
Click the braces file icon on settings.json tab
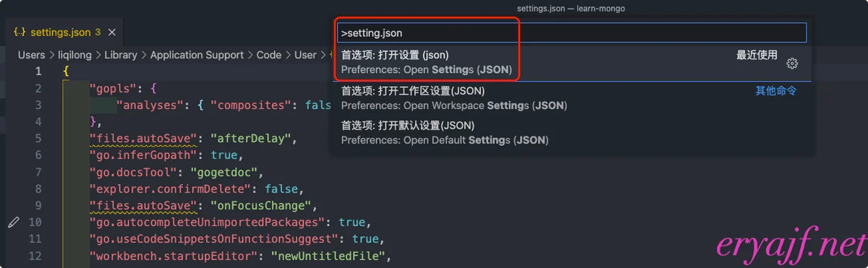point(20,33)
